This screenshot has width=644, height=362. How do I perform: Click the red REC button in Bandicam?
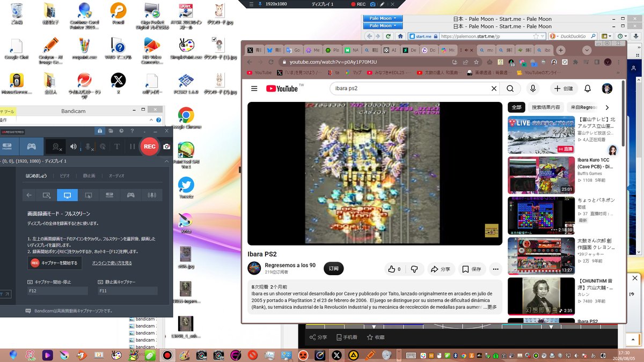[x=149, y=146]
